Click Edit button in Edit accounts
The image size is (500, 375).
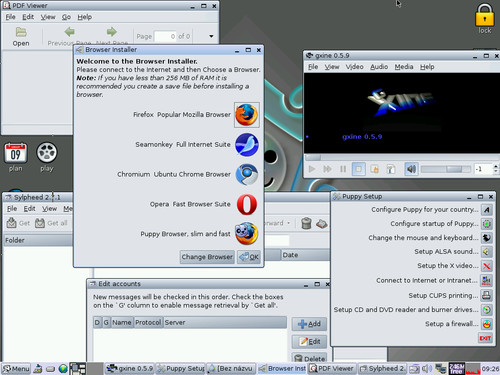click(x=309, y=342)
